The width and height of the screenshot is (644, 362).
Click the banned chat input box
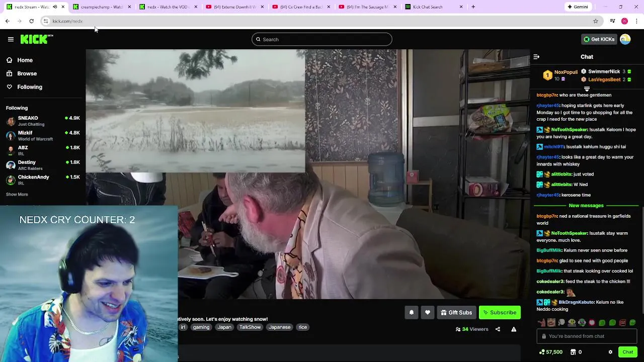(x=587, y=336)
